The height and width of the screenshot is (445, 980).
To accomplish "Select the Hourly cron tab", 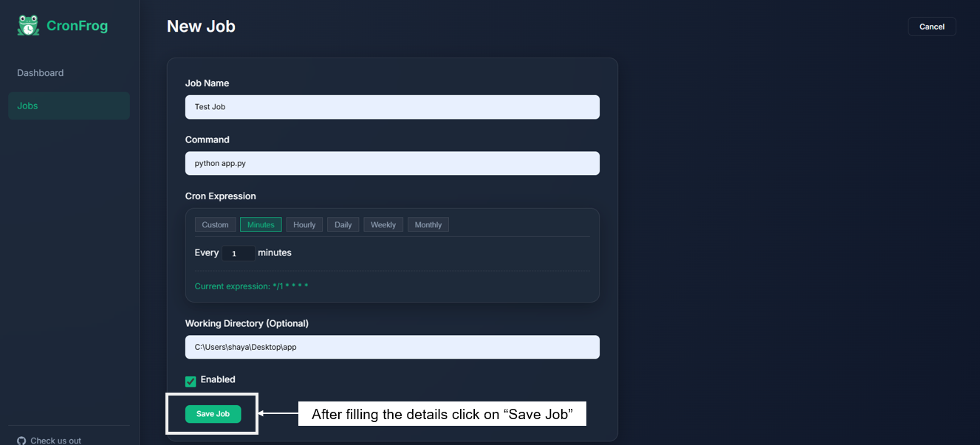I will pos(304,224).
